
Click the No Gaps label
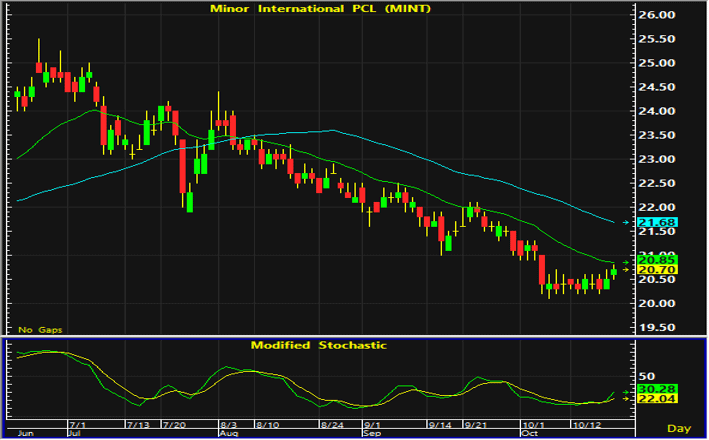(x=40, y=330)
